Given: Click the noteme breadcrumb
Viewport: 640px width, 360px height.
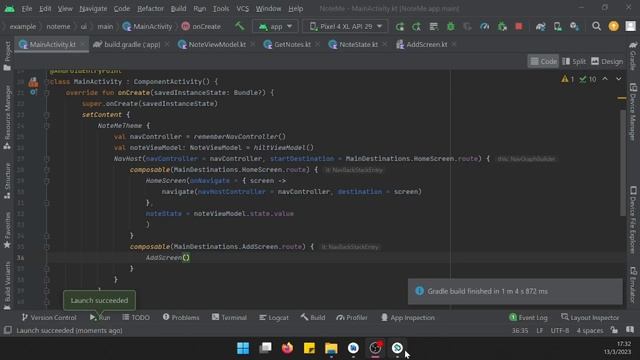Looking at the screenshot, I should click(58, 27).
